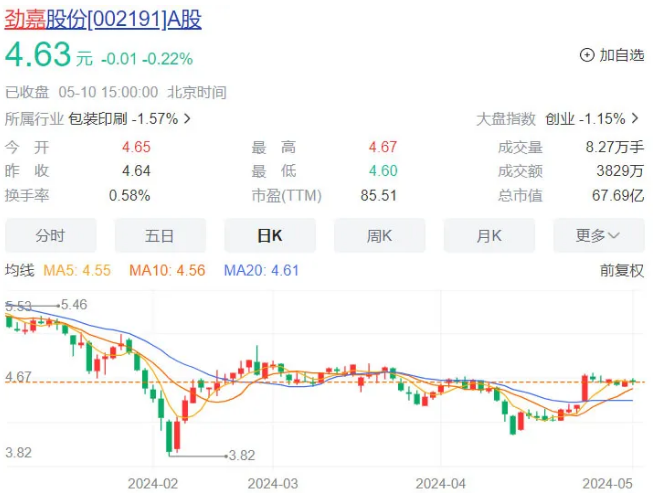Click the 换手率 value 0.58%

pos(129,195)
